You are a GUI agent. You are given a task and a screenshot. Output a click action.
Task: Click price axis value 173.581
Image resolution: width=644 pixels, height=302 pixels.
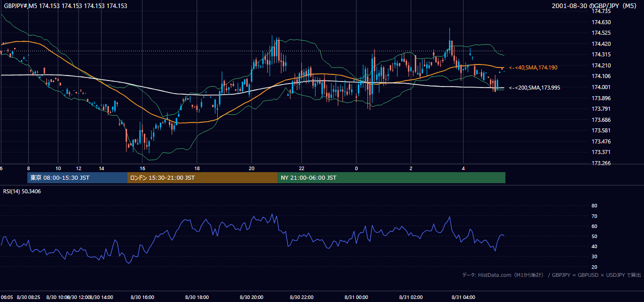(x=601, y=130)
